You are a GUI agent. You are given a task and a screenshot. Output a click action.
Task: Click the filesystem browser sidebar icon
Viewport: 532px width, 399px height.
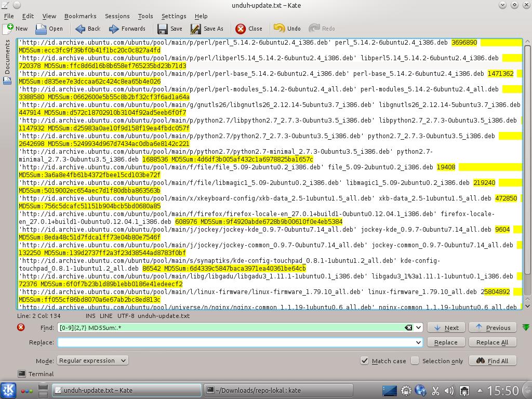[7, 81]
